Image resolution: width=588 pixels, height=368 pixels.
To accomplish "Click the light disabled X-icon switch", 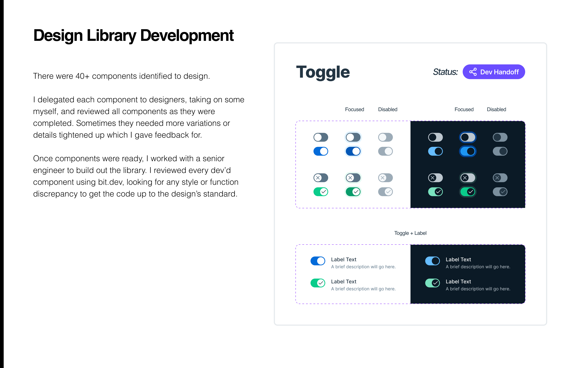I will [385, 178].
